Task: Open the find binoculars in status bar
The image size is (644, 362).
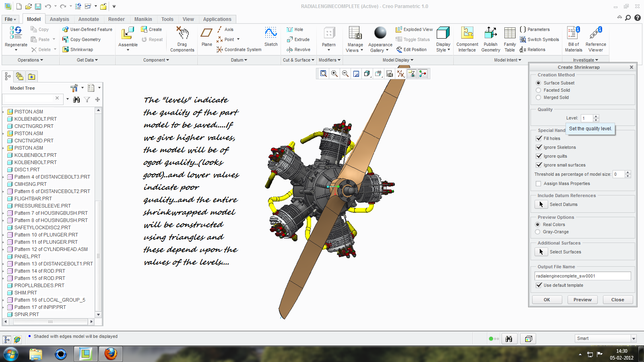Action: click(x=509, y=339)
